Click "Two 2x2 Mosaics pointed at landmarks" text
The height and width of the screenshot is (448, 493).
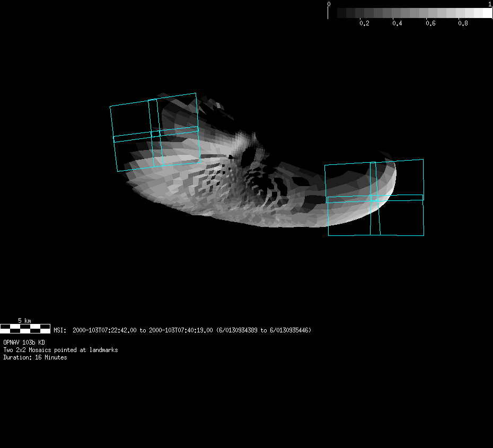[60, 350]
